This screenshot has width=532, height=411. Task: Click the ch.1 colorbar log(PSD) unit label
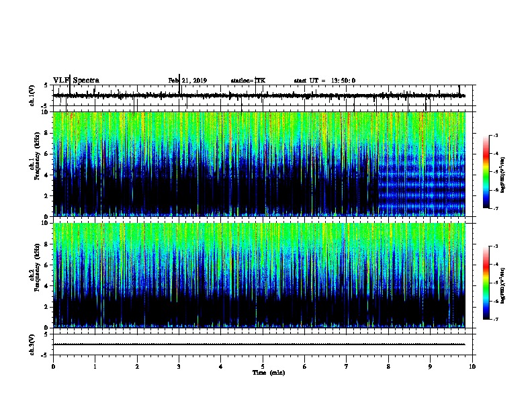[503, 175]
